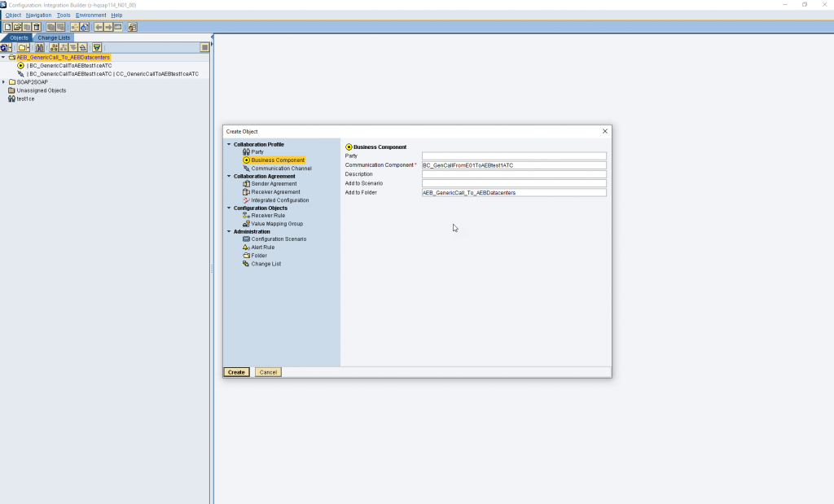This screenshot has width=834, height=504.
Task: Select Integrated Configuration object type
Action: 280,200
